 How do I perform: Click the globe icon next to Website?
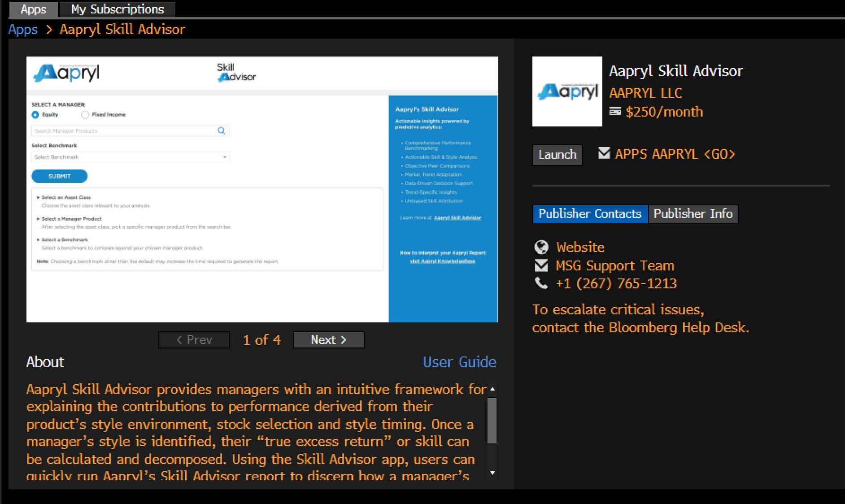click(541, 247)
